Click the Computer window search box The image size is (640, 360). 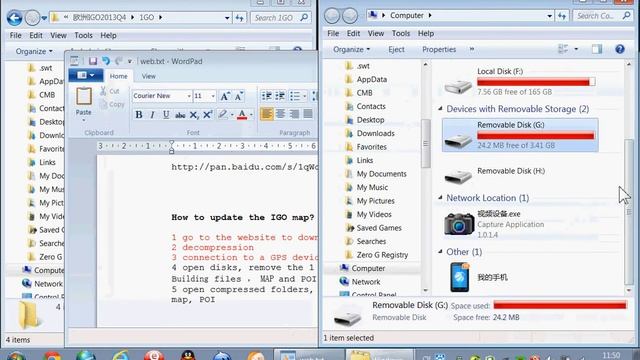point(602,16)
